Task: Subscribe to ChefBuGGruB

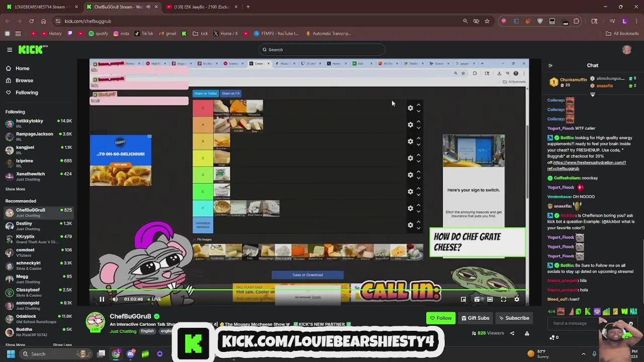Action: [x=513, y=318]
